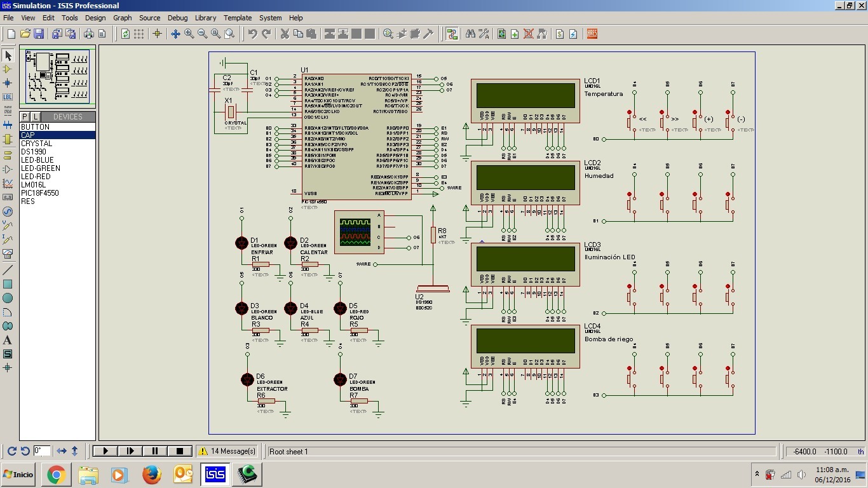Open the Debug menu
868x488 pixels.
pyautogui.click(x=177, y=18)
